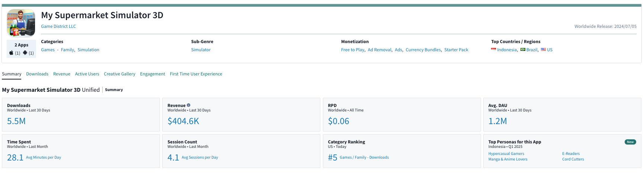The image size is (644, 175).
Task: Select Ads monetization link
Action: pyautogui.click(x=398, y=50)
